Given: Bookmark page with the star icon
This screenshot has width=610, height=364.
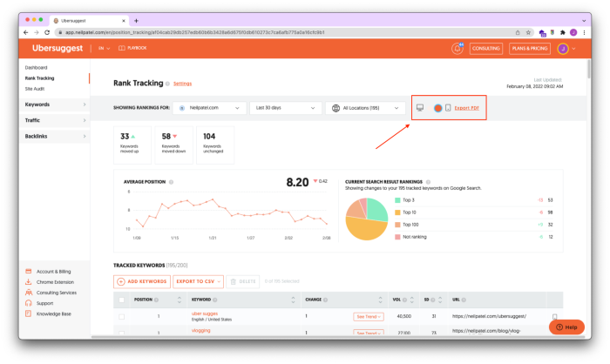Looking at the screenshot, I should [x=528, y=33].
